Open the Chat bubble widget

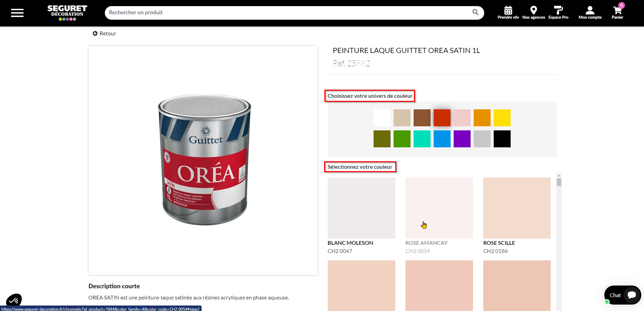(623, 295)
